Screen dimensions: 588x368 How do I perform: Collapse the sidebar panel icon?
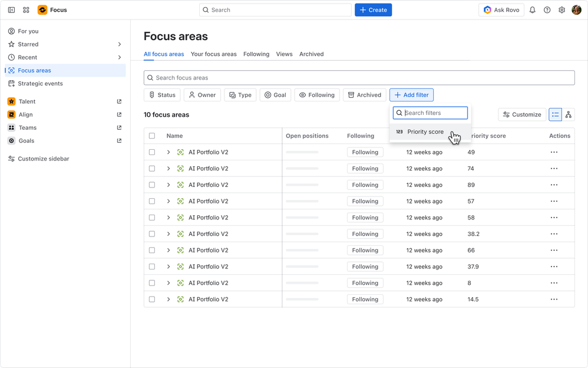(x=11, y=10)
